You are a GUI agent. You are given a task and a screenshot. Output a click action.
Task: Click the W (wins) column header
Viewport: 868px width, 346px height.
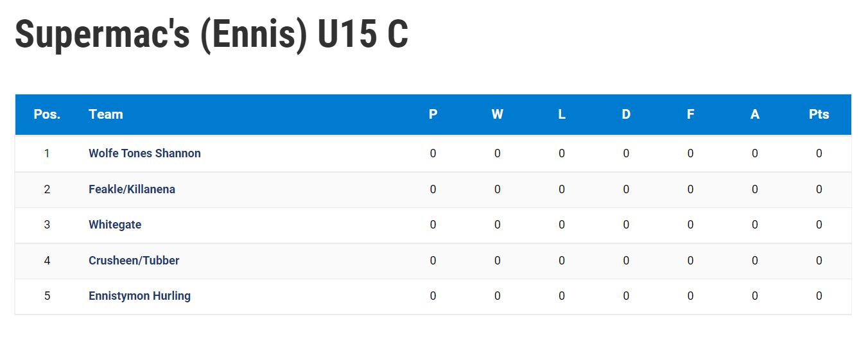tap(498, 114)
